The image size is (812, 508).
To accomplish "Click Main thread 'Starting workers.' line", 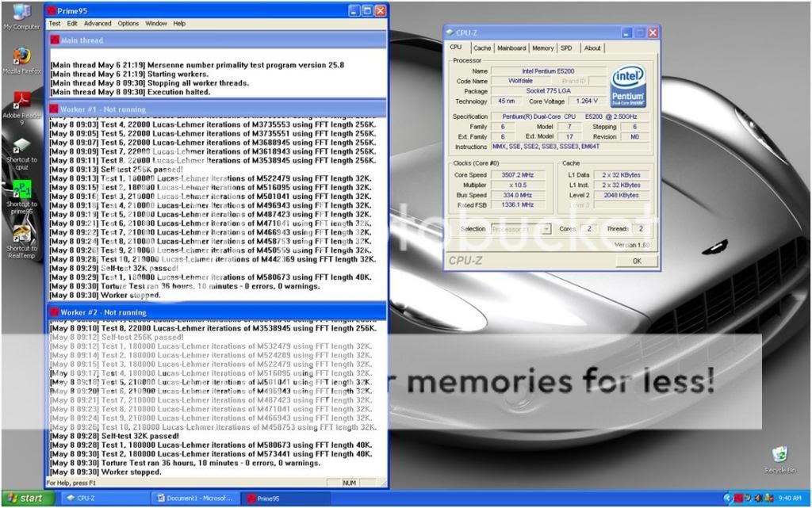I will [129, 74].
